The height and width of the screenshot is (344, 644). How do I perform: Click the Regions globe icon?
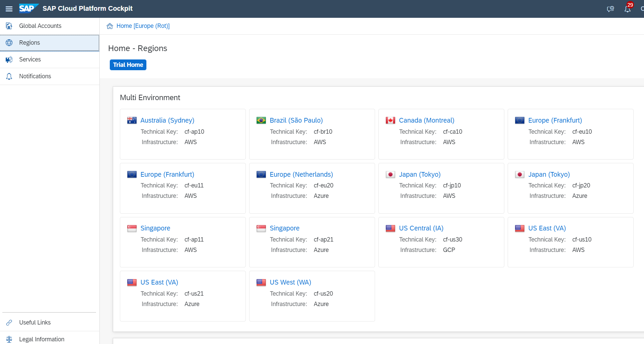[9, 43]
